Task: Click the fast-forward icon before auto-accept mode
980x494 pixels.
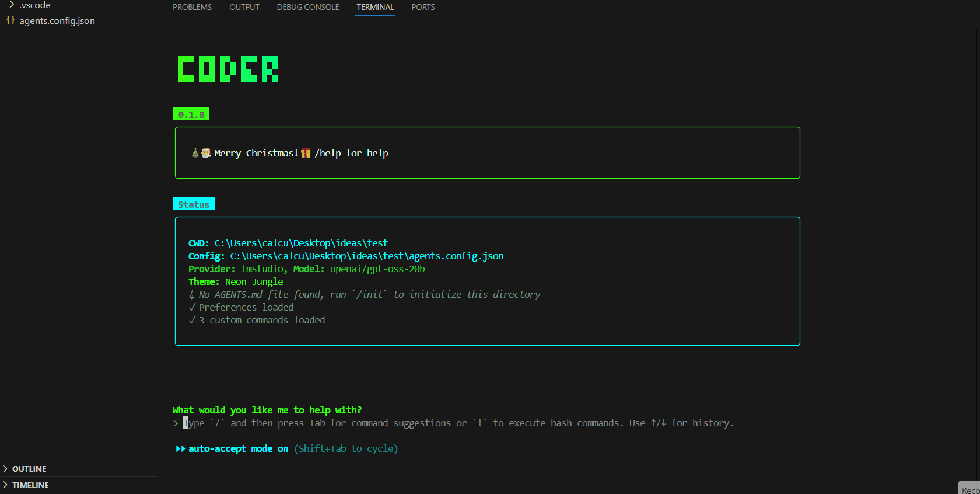Action: pos(180,448)
